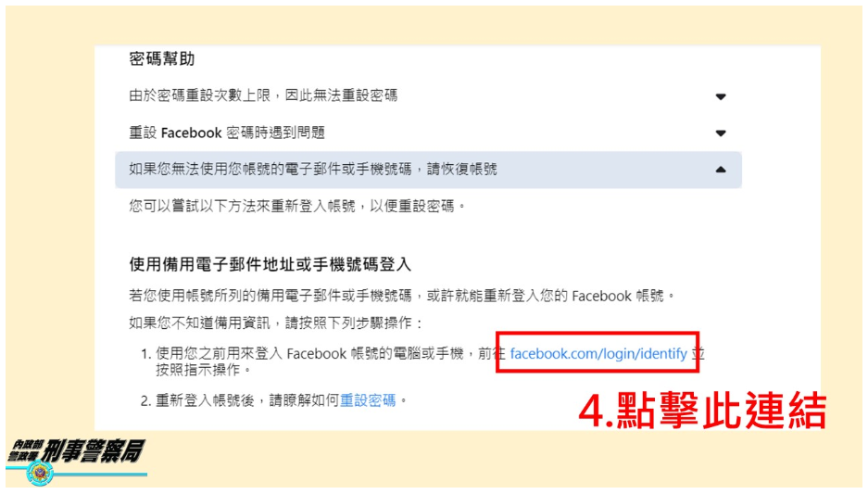Viewport: 868px width, 494px height.
Task: Collapse the 請恢復帳號 section arrow
Action: (x=720, y=170)
